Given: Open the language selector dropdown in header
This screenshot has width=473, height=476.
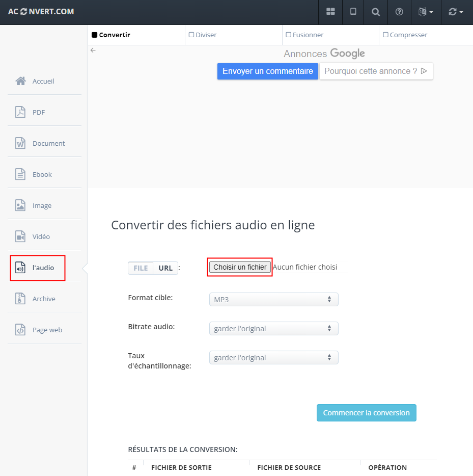Looking at the screenshot, I should pos(426,12).
